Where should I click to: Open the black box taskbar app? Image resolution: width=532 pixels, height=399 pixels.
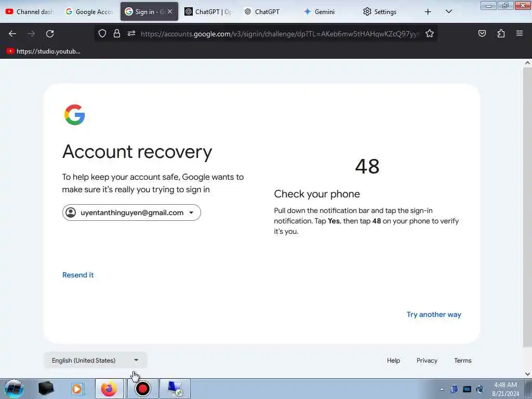[x=46, y=389]
